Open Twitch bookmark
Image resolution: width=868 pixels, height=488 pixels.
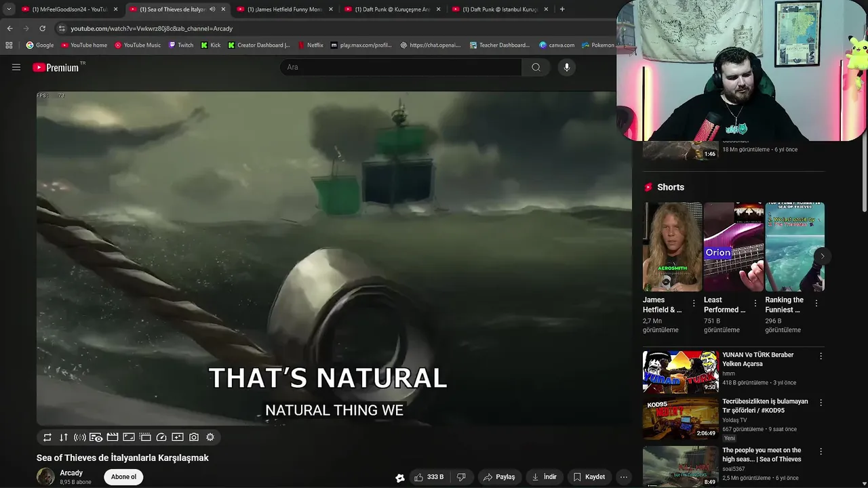pyautogui.click(x=181, y=45)
